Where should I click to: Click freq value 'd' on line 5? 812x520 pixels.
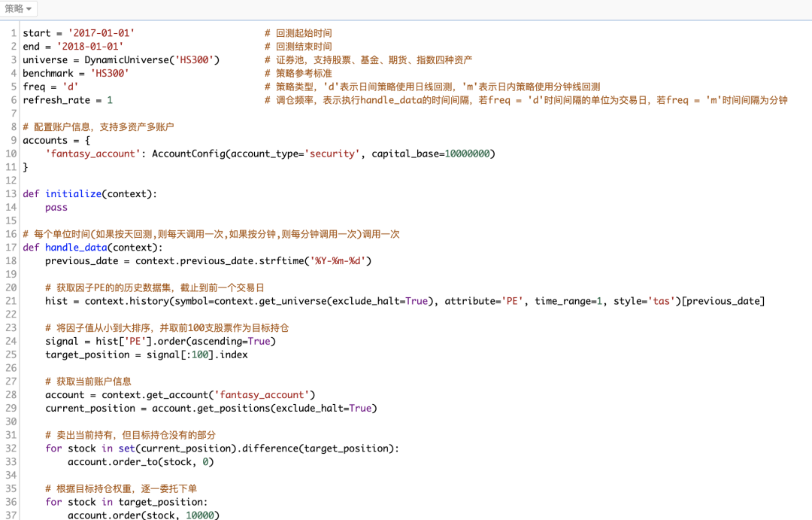[x=71, y=87]
